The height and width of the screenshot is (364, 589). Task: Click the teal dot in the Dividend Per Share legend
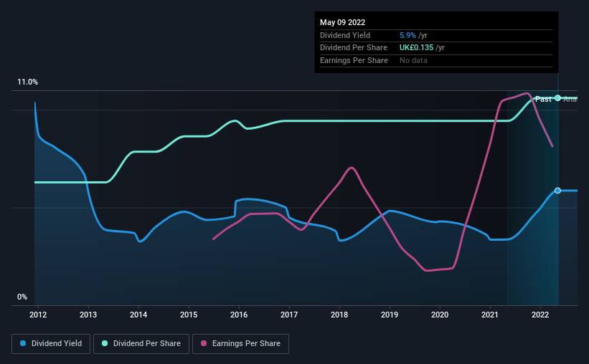(105, 344)
